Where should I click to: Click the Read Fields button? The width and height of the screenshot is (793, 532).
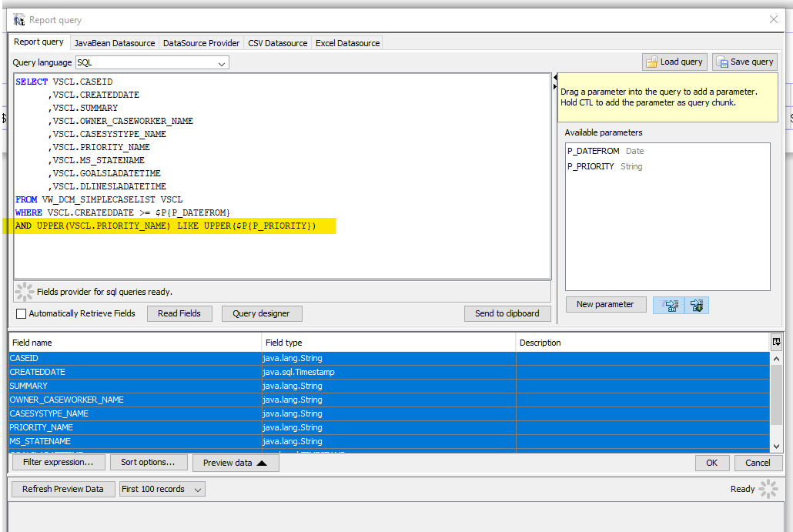(x=179, y=313)
